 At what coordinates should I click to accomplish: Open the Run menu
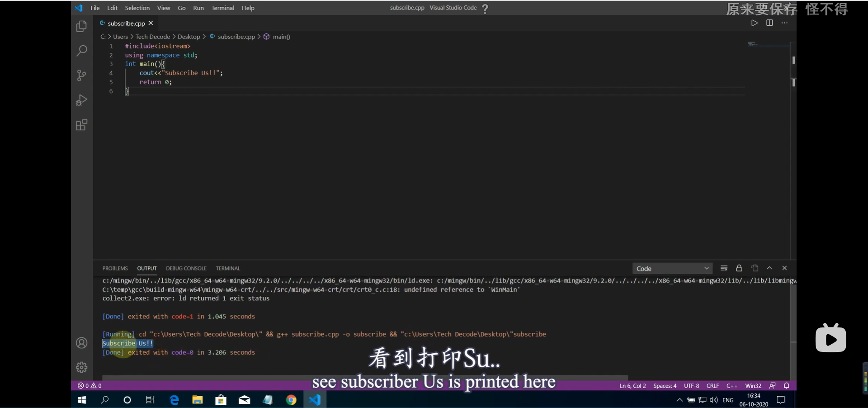[x=198, y=8]
